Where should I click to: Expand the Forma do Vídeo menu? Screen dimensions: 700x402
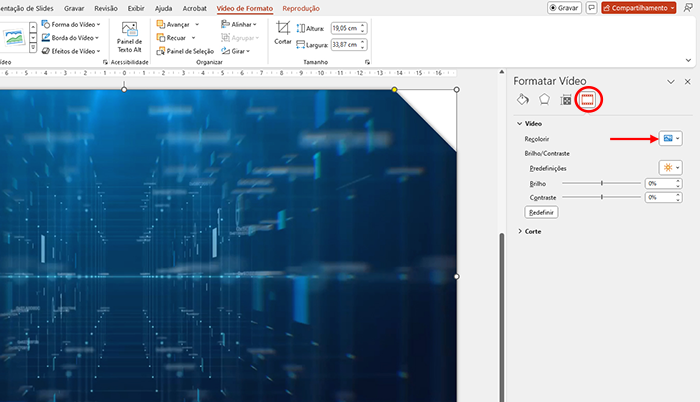(72, 24)
